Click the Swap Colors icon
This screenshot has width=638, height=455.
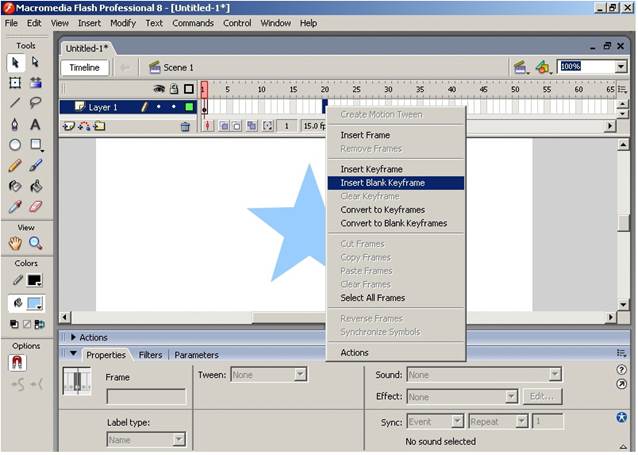point(39,324)
